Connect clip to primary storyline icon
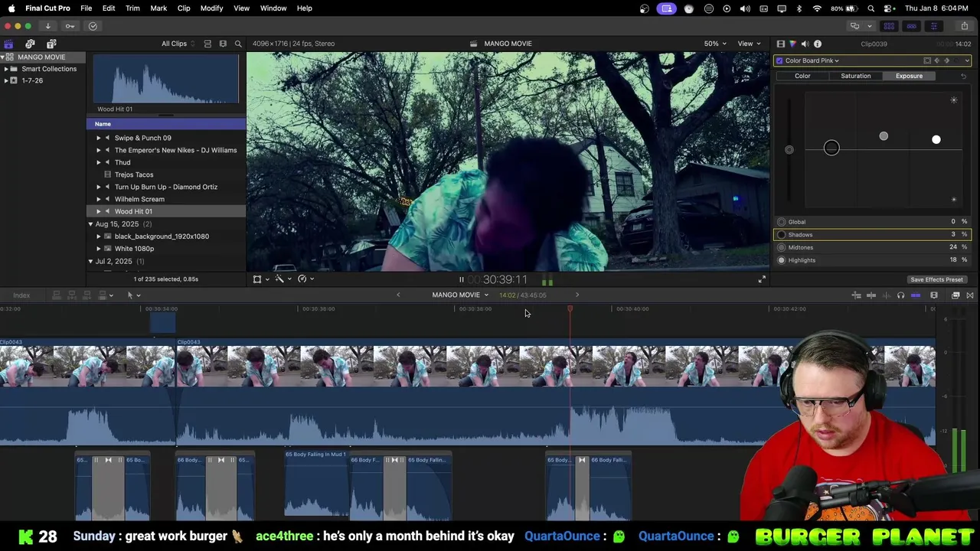This screenshot has height=551, width=980. (x=57, y=295)
